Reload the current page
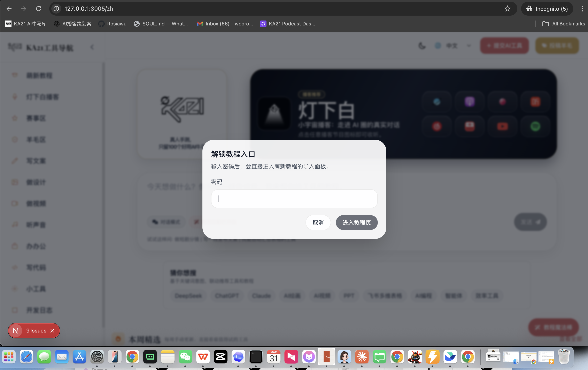 (x=39, y=9)
